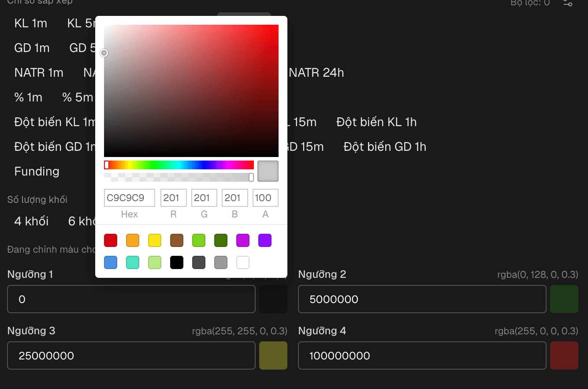The image size is (588, 389).
Task: Pick the yellow preset color swatch
Action: click(155, 240)
